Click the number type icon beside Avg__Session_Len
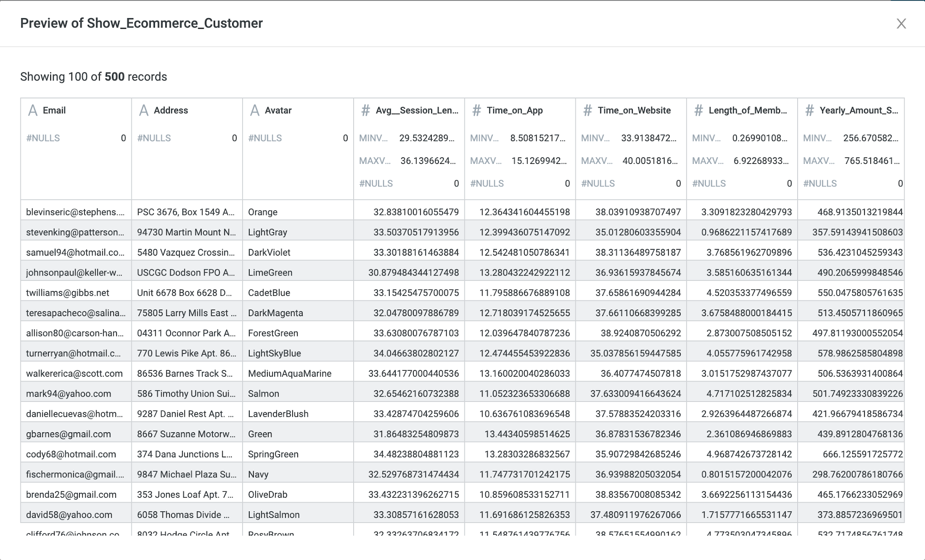The width and height of the screenshot is (925, 560). 365,111
